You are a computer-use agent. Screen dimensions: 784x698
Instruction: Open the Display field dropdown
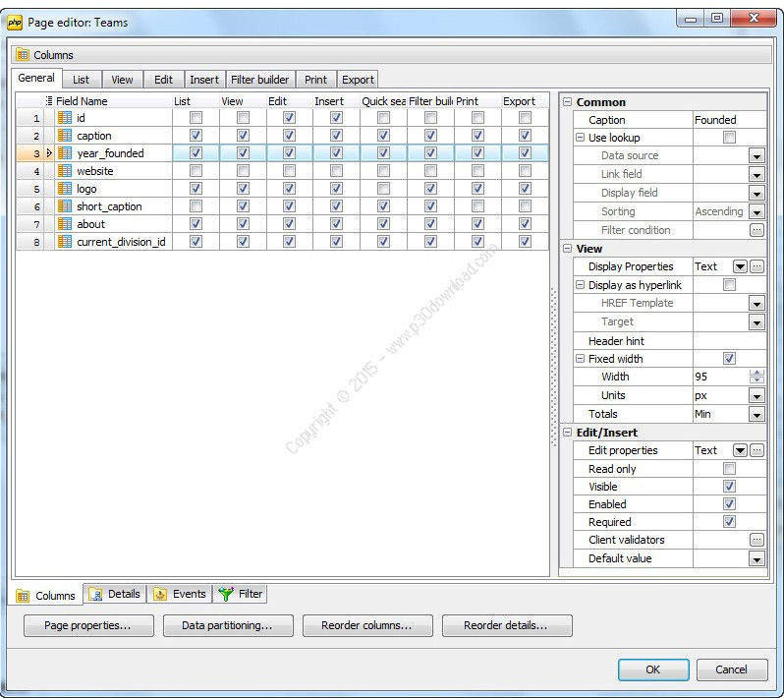coord(756,193)
